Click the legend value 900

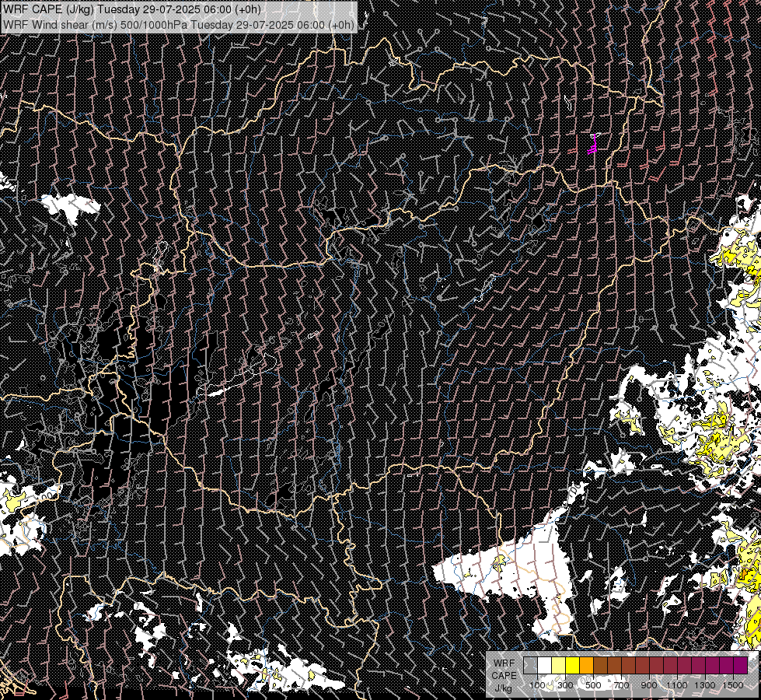pos(649,685)
